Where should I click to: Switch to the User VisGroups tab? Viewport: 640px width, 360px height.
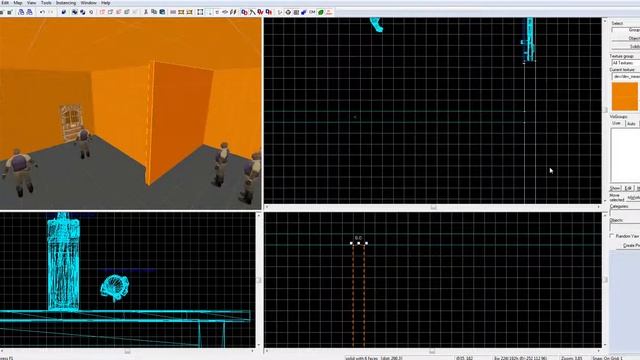point(617,123)
